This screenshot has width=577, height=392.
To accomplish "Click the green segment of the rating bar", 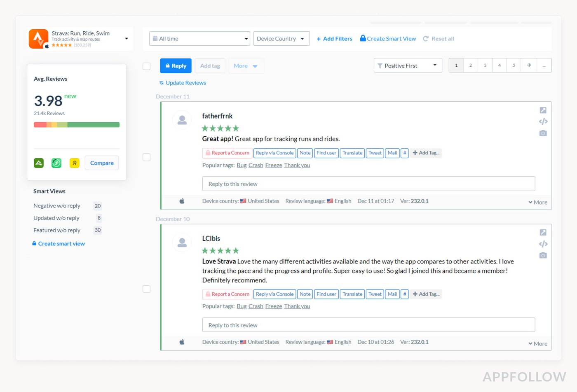I will tap(94, 125).
